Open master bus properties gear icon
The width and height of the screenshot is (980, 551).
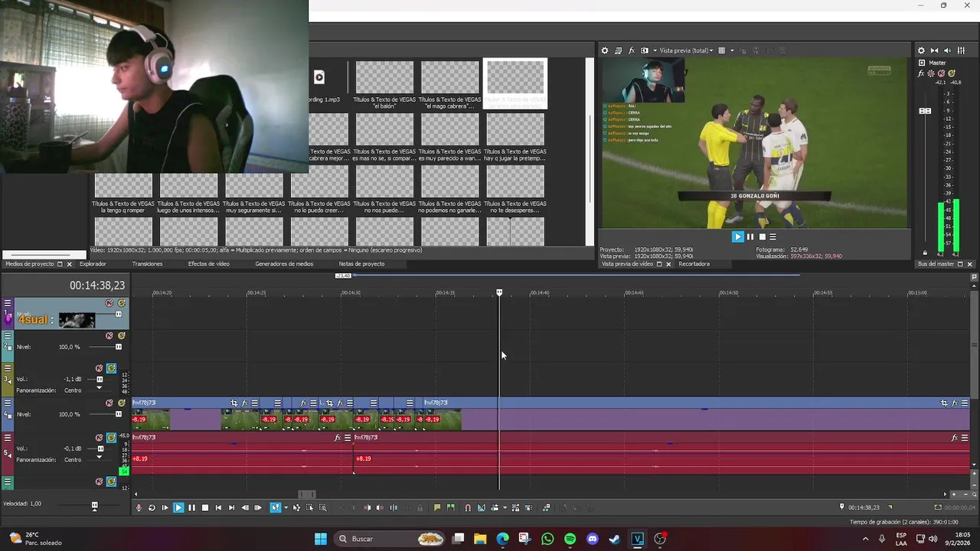point(921,51)
